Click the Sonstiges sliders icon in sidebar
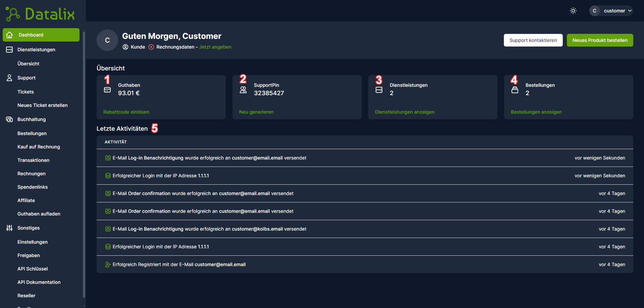Image resolution: width=644 pixels, height=308 pixels. (x=9, y=228)
